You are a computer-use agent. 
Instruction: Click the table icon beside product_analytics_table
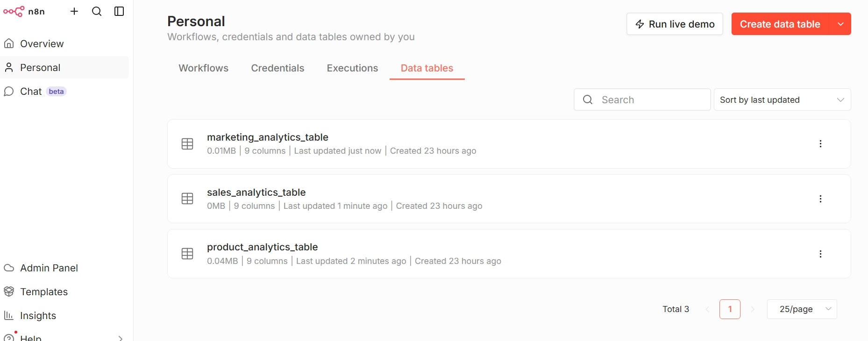[187, 254]
